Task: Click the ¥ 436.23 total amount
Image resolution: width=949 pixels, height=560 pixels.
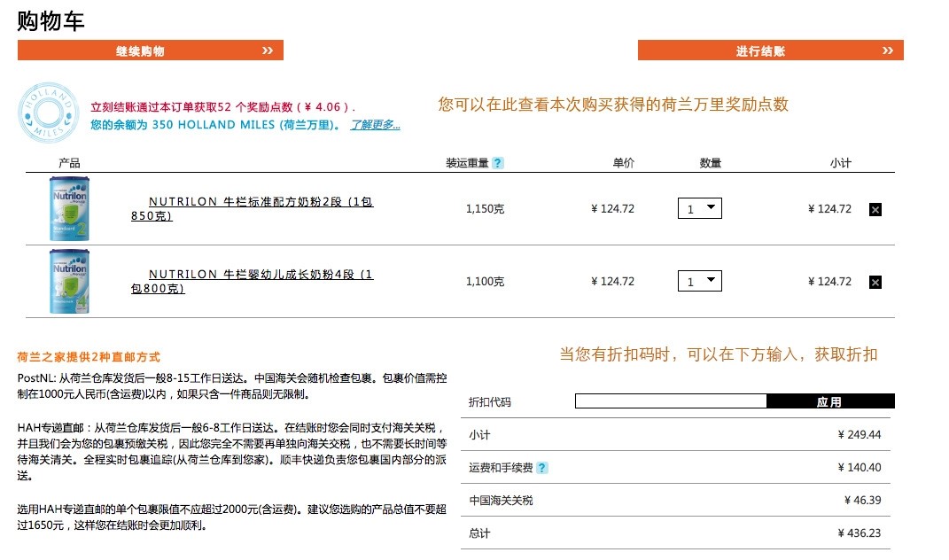Action: [x=860, y=533]
